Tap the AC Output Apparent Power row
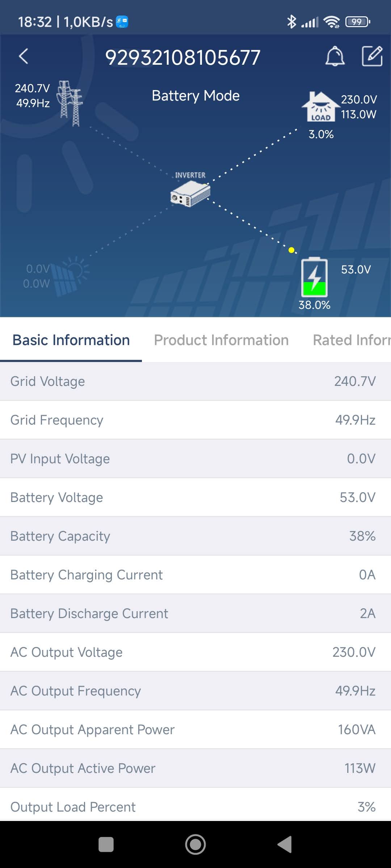This screenshot has height=868, width=391. 195,729
